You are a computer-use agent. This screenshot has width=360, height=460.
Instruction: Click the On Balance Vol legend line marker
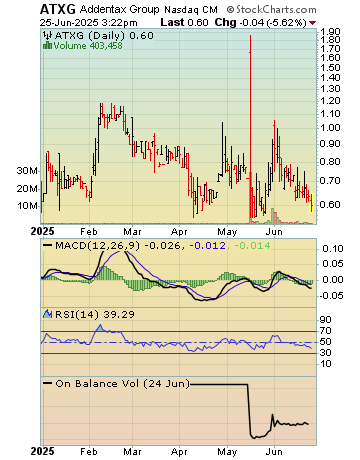click(x=48, y=384)
